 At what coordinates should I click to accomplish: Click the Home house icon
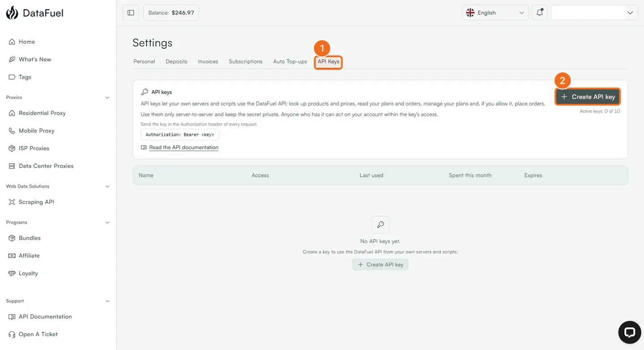click(x=12, y=42)
